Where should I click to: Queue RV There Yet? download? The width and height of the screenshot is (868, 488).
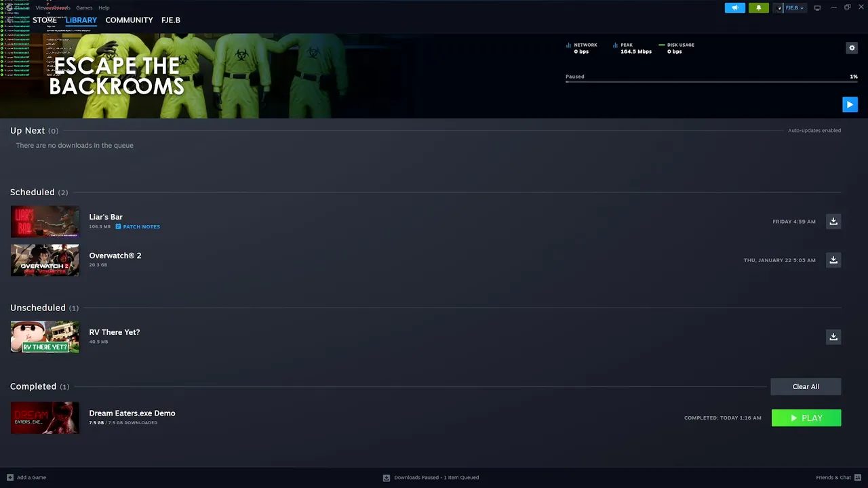click(x=833, y=337)
